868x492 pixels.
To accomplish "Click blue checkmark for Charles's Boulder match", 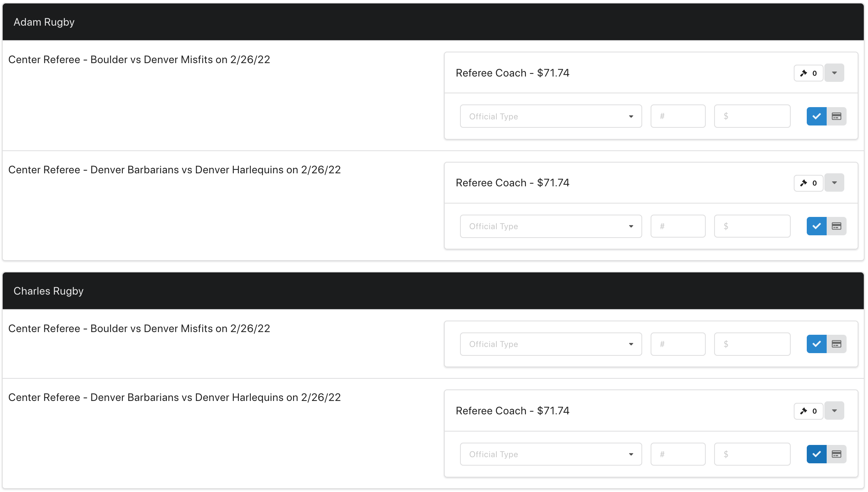I will pos(816,344).
